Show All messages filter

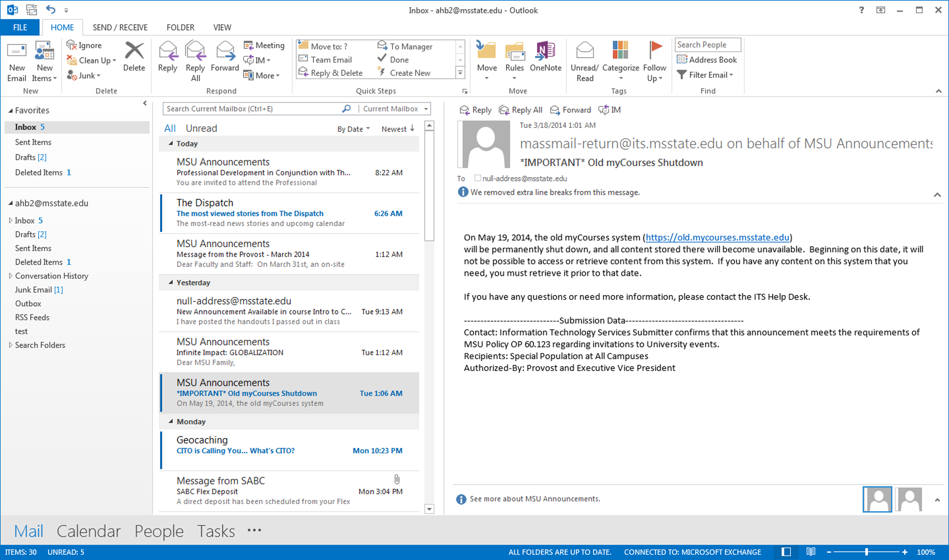[170, 128]
